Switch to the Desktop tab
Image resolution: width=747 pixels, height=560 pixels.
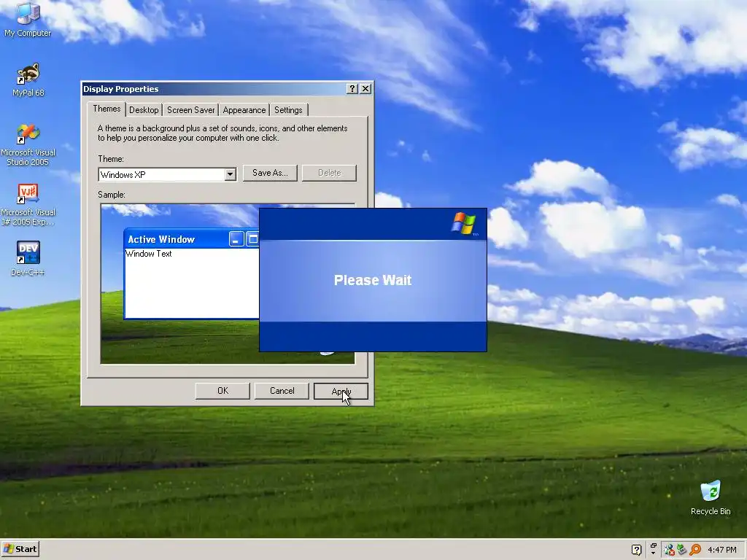[144, 110]
